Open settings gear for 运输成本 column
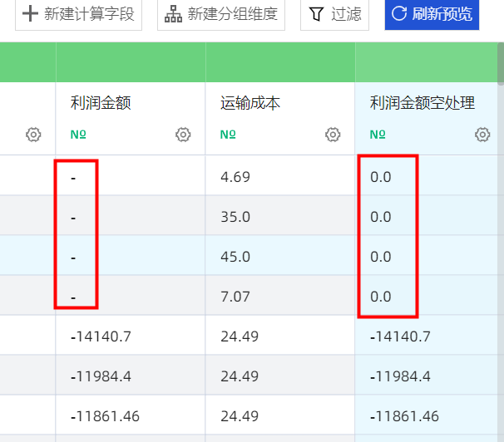 (333, 135)
